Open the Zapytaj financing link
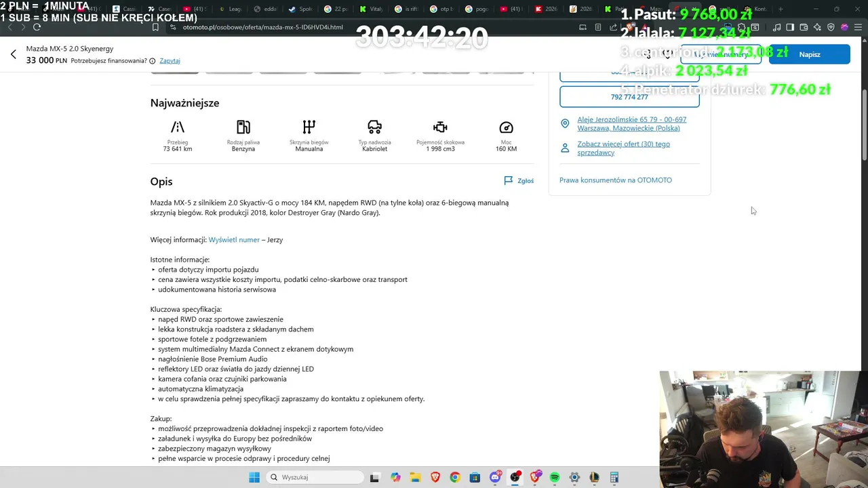This screenshot has height=488, width=868. tap(170, 61)
